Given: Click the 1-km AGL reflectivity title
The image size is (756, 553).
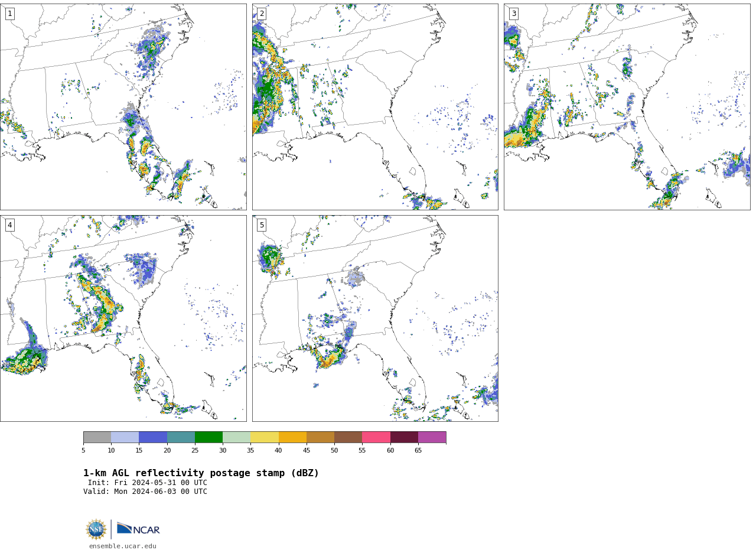Looking at the screenshot, I should (201, 473).
